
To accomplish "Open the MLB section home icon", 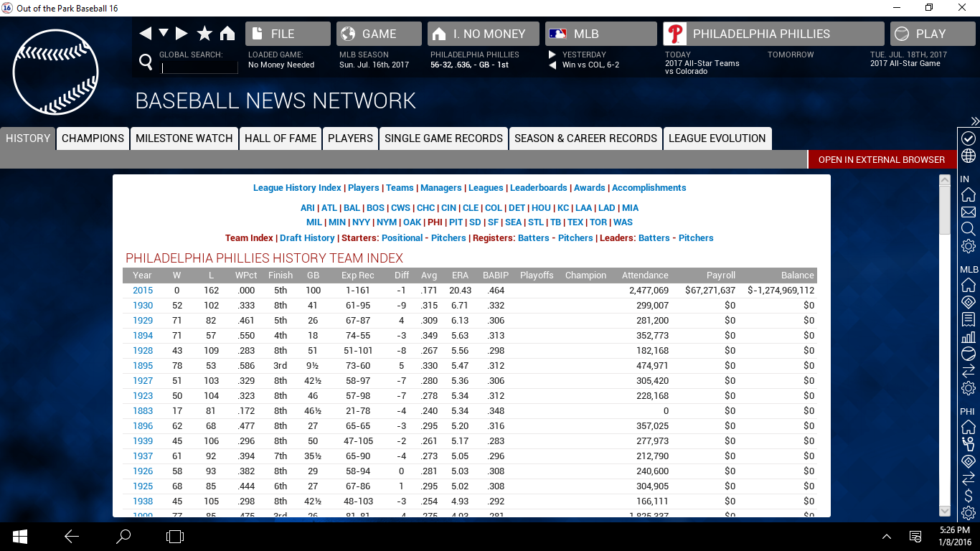I will [x=969, y=285].
